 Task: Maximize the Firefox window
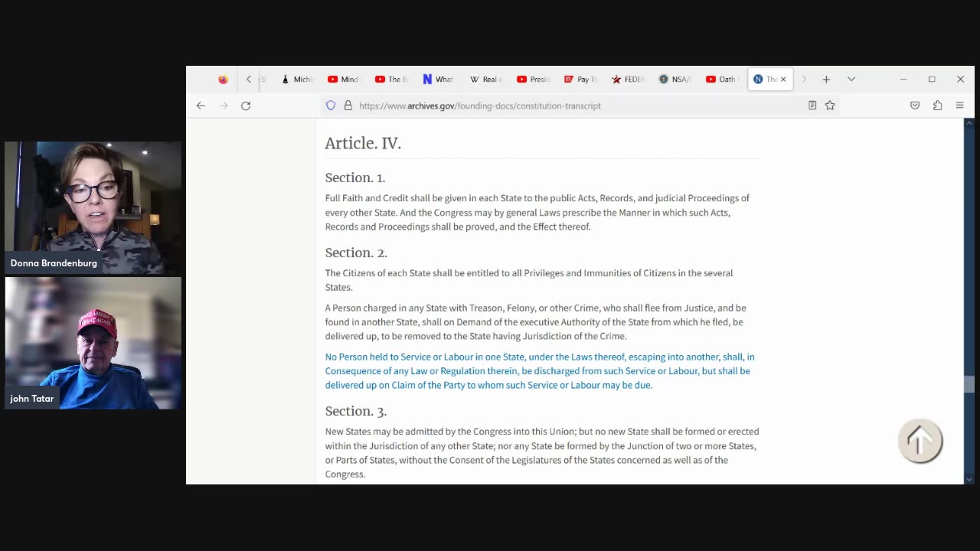click(932, 79)
